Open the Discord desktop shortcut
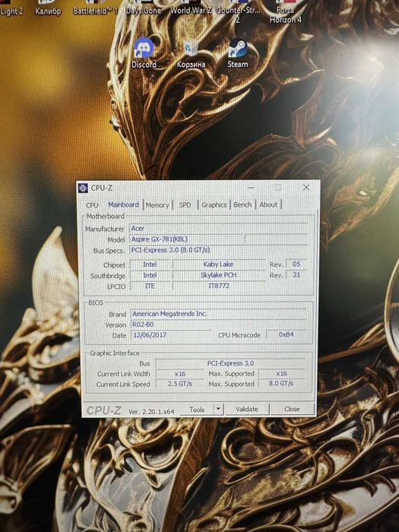Viewport: 399px width, 532px height. coord(144,52)
